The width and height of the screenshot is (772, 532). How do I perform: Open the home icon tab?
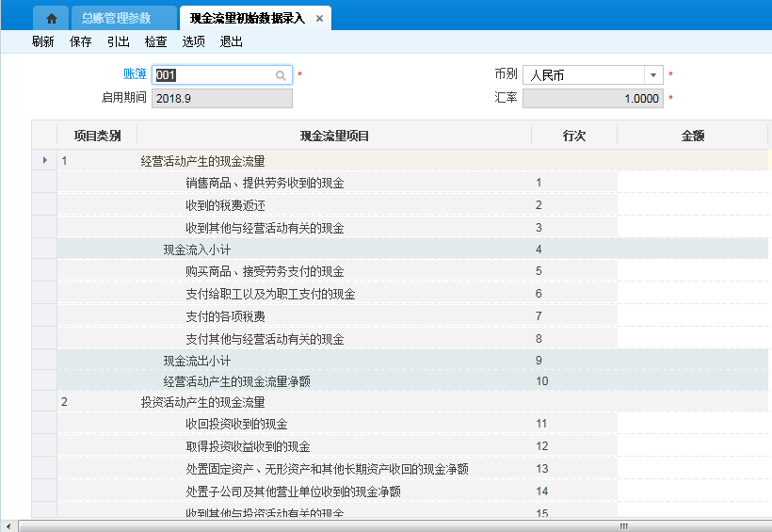tap(52, 18)
